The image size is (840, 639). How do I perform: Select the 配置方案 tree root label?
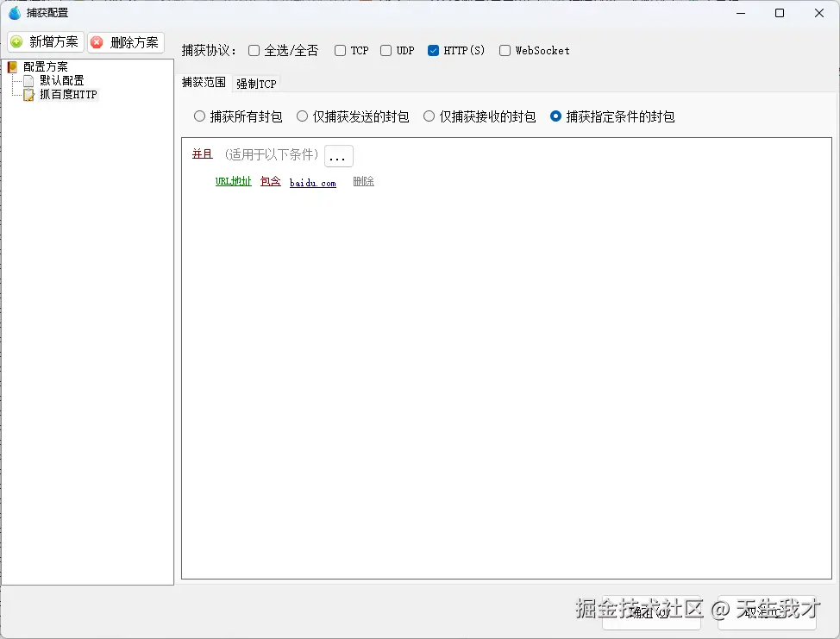tap(46, 67)
